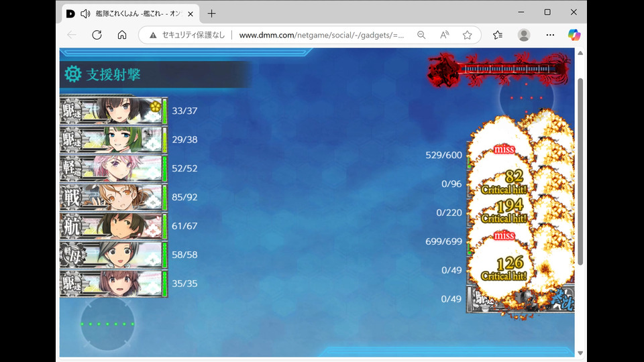Open the favorites list icon
This screenshot has height=362, width=644.
[x=498, y=35]
